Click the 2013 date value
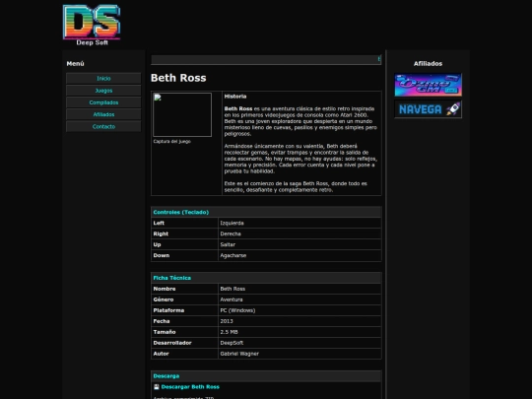532x399 pixels. point(227,321)
